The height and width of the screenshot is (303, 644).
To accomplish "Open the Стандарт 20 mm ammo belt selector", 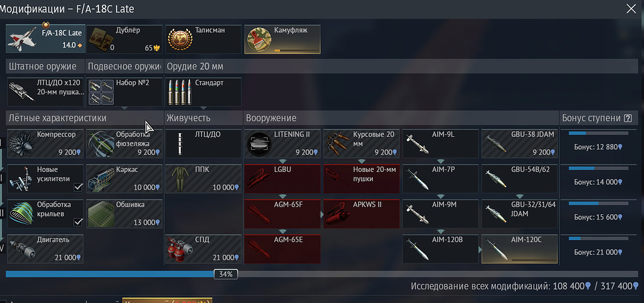I will 204,92.
